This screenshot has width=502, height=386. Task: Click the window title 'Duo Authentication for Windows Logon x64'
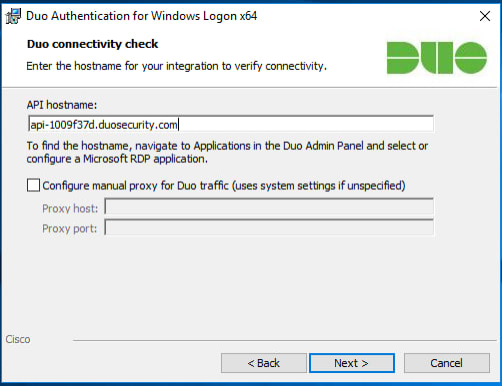click(141, 16)
